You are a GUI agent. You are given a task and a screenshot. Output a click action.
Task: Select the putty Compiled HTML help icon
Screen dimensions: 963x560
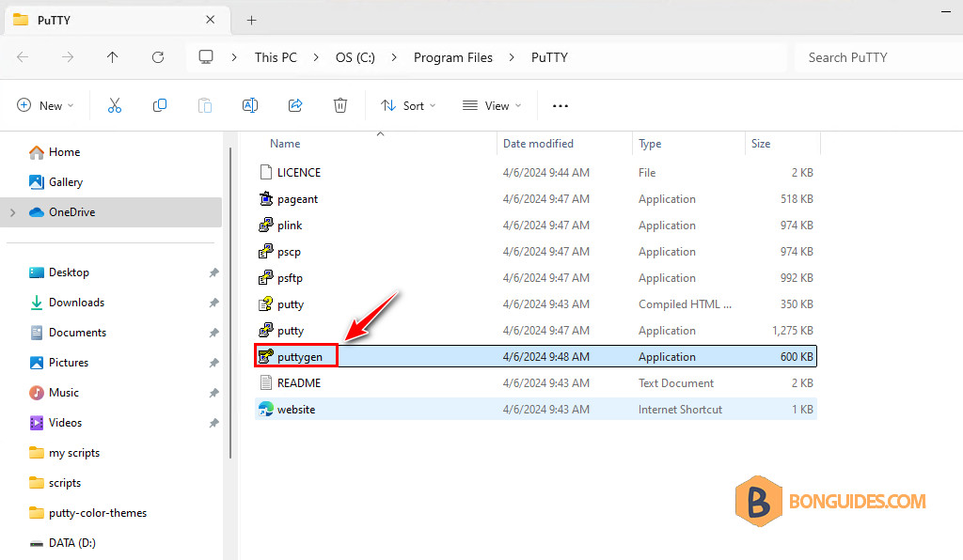tap(265, 304)
